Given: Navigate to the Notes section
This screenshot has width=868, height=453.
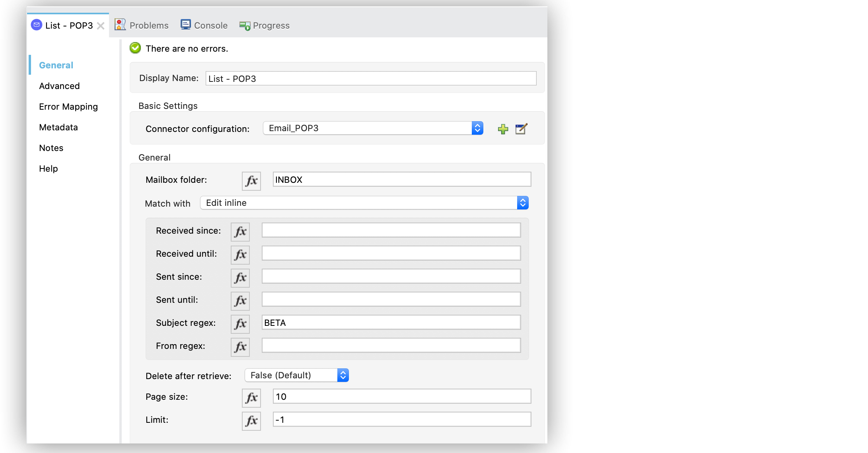Looking at the screenshot, I should pos(51,147).
